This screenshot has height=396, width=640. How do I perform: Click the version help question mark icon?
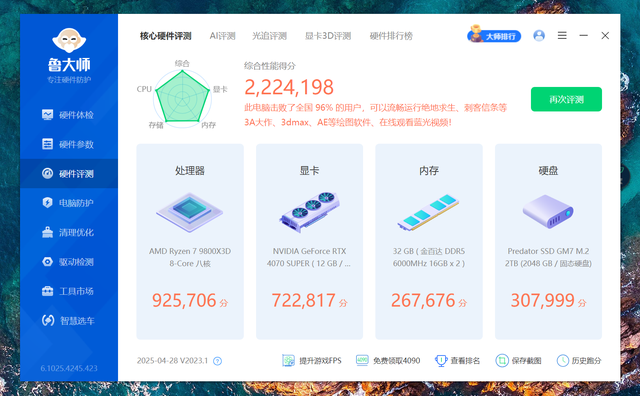tap(218, 361)
